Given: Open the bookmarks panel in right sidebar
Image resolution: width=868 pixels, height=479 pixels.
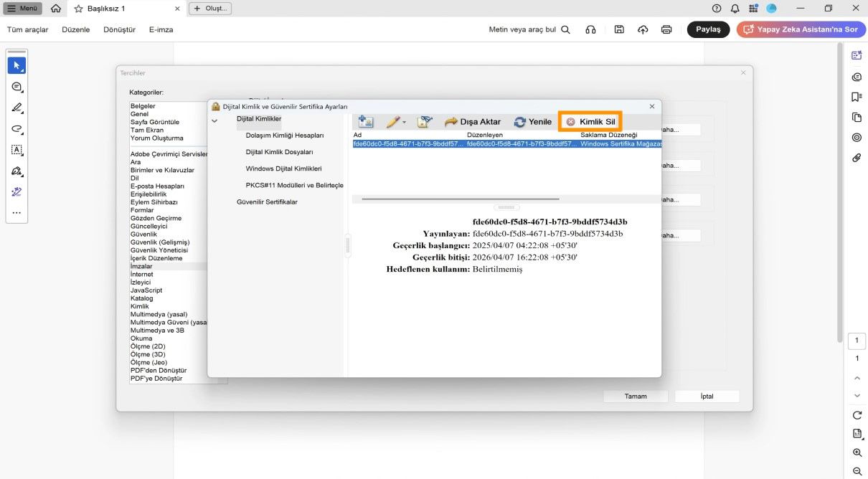Looking at the screenshot, I should click(x=857, y=97).
